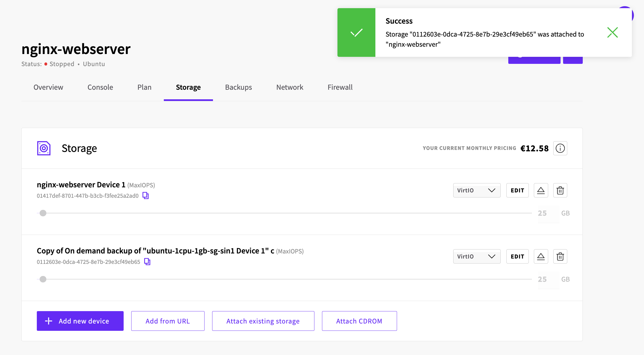This screenshot has width=644, height=355.
Task: Copy UUID 0112603e-0dca storage
Action: point(147,262)
